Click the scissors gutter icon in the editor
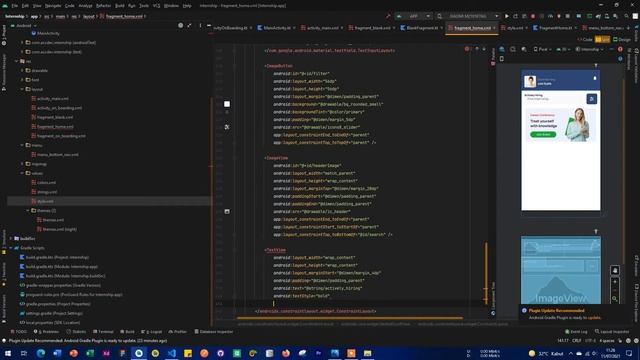 tap(227, 127)
